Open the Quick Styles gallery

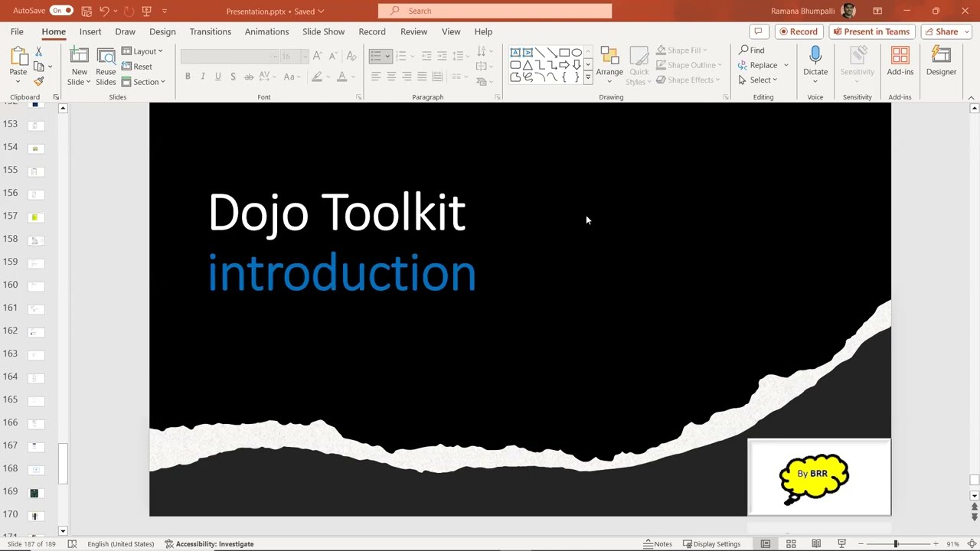click(x=639, y=65)
